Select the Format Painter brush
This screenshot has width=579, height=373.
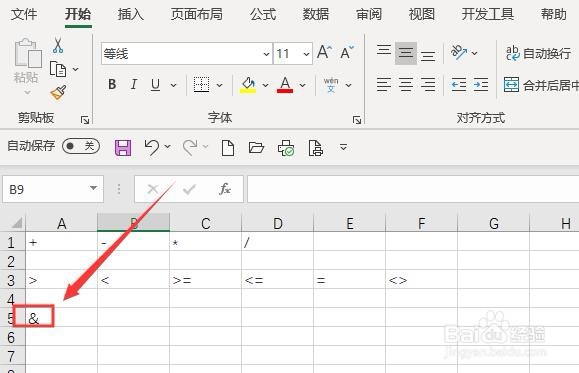[x=58, y=92]
